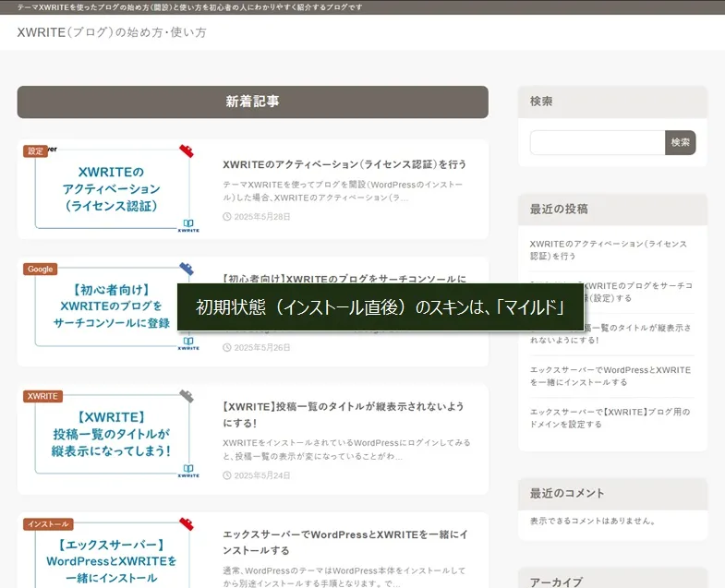Image resolution: width=725 pixels, height=588 pixels.
Task: Open the XWRITEのアクティベーション thumbnail image
Action: (113, 188)
